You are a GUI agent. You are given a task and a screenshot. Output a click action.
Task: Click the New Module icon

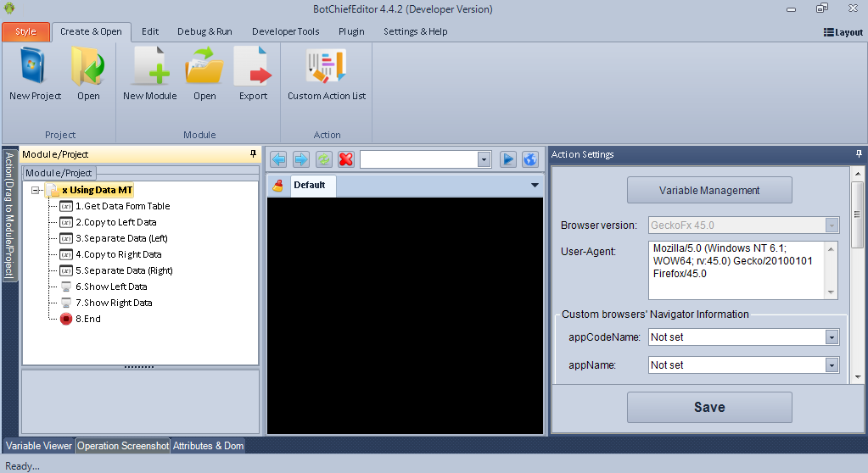coord(150,66)
